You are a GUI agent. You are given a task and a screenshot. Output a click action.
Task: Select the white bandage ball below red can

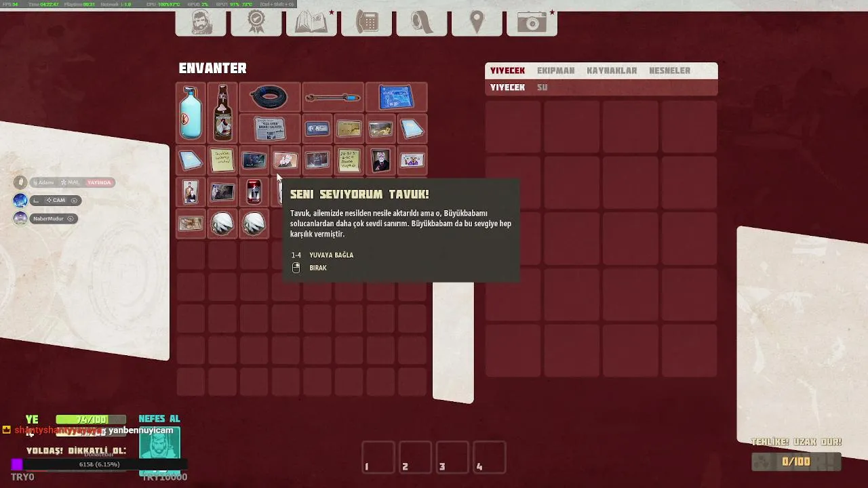click(x=254, y=224)
